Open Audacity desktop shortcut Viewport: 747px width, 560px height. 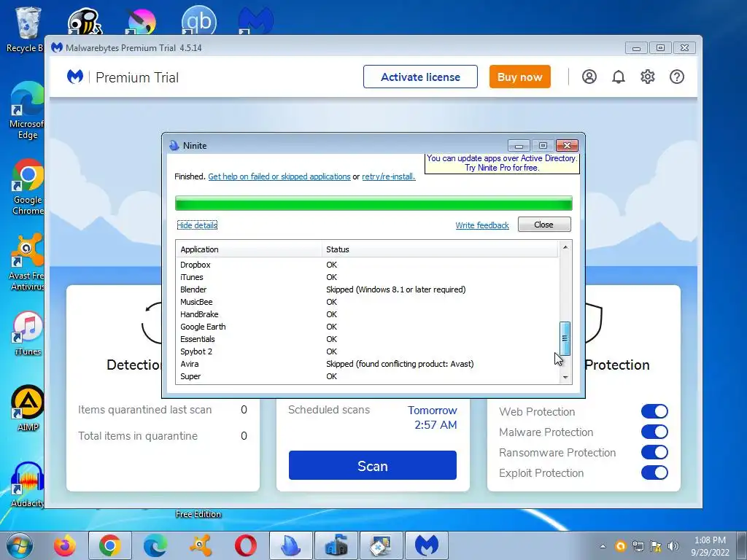(28, 485)
